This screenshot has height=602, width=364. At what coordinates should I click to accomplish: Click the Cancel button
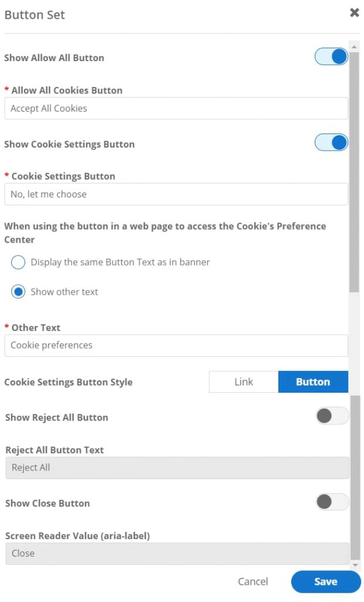[253, 581]
